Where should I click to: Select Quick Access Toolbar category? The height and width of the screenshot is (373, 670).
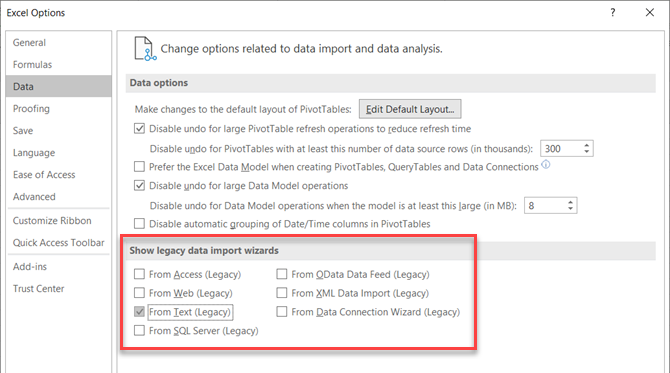(59, 243)
